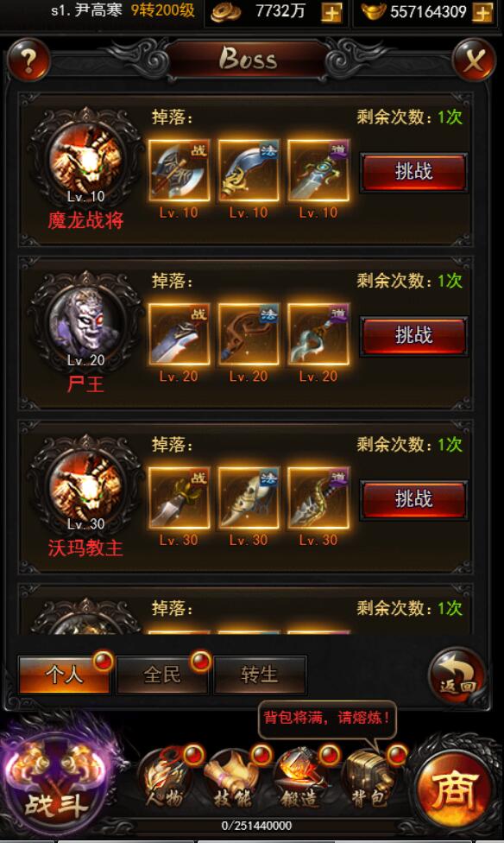Viewport: 504px width, 843px height.
Task: Open the question mark help icon
Action: click(28, 60)
